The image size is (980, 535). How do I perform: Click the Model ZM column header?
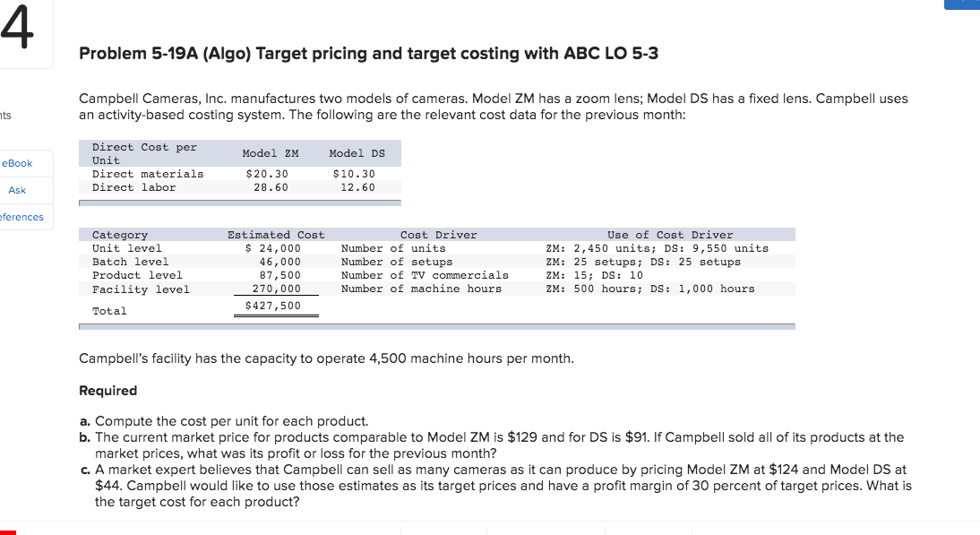269,152
